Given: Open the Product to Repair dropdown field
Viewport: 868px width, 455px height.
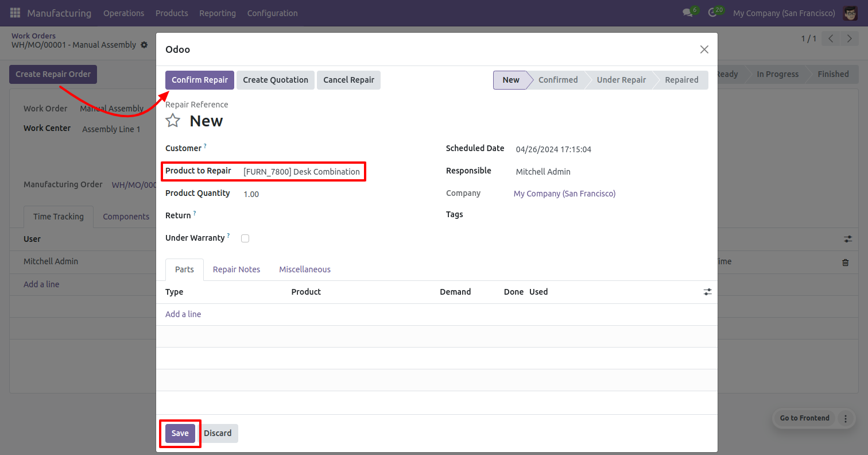Looking at the screenshot, I should tap(301, 172).
